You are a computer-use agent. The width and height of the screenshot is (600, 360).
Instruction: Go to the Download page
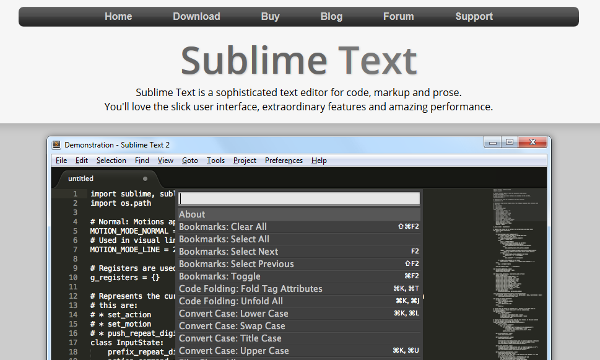click(x=196, y=16)
